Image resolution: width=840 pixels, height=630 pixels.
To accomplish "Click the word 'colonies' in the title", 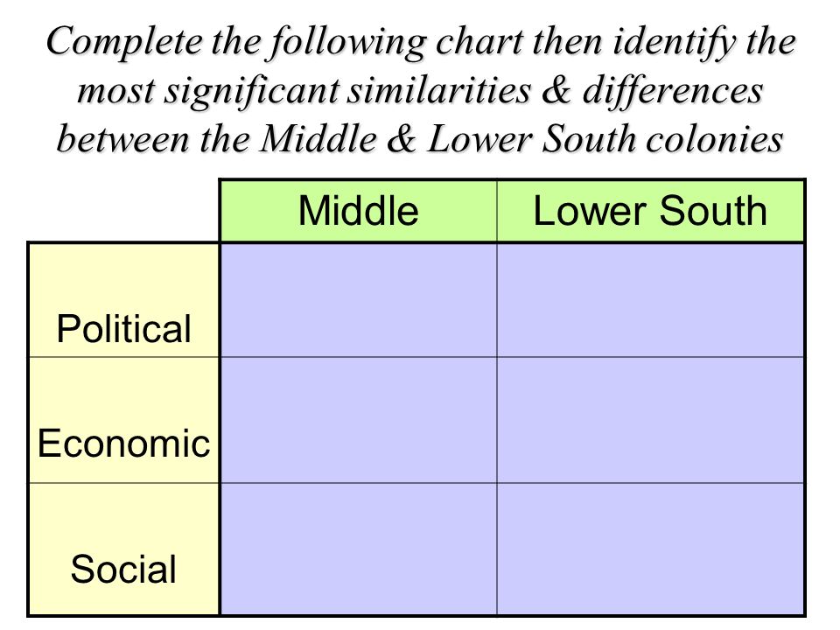I will pos(715,139).
